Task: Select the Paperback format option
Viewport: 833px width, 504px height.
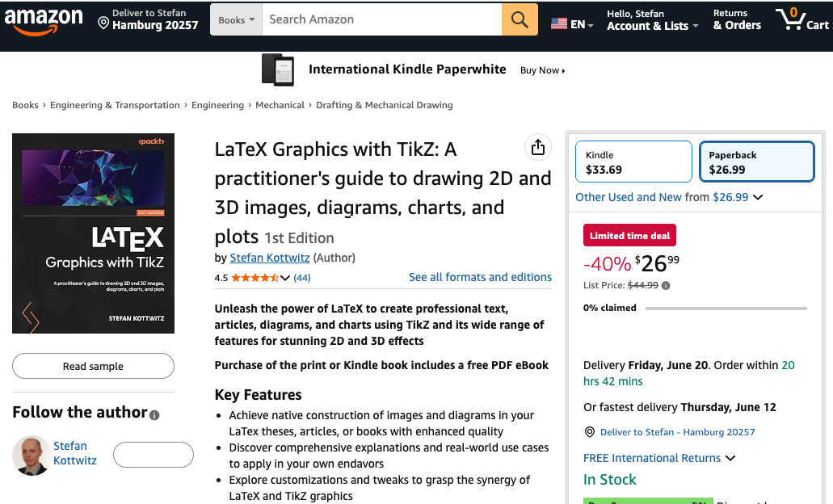Action: coord(756,162)
